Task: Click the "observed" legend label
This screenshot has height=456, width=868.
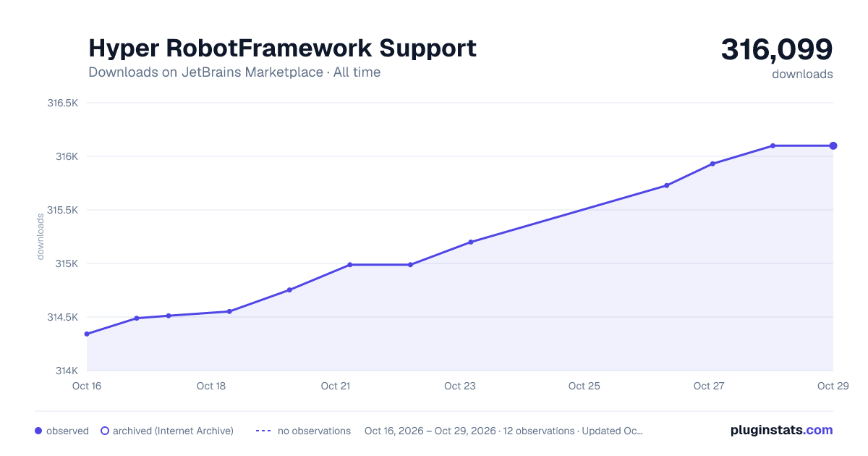Action: pyautogui.click(x=67, y=431)
